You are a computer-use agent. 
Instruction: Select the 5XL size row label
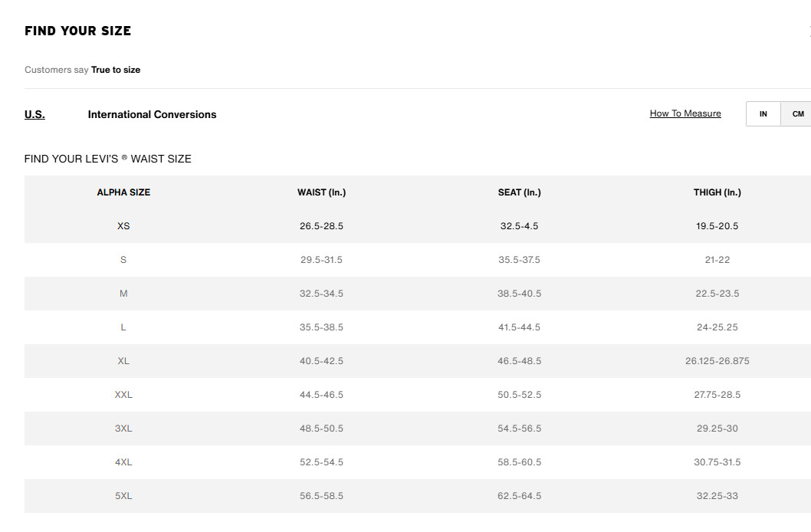tap(123, 496)
